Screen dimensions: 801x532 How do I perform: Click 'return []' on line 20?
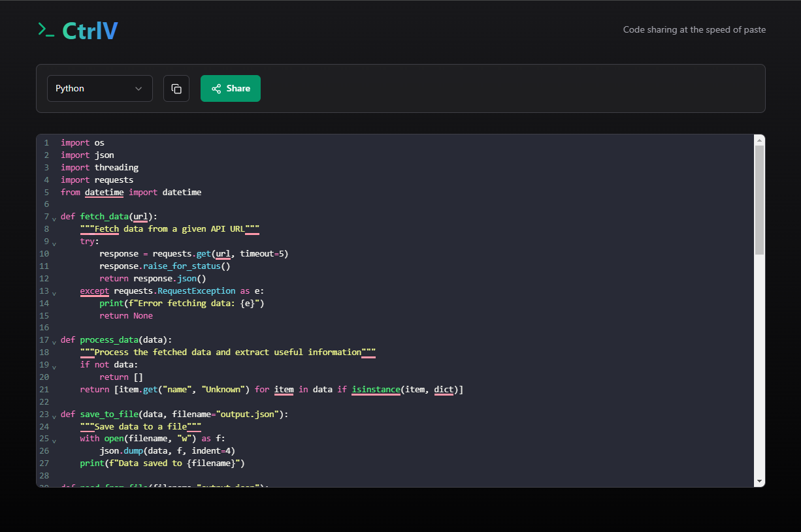point(121,377)
